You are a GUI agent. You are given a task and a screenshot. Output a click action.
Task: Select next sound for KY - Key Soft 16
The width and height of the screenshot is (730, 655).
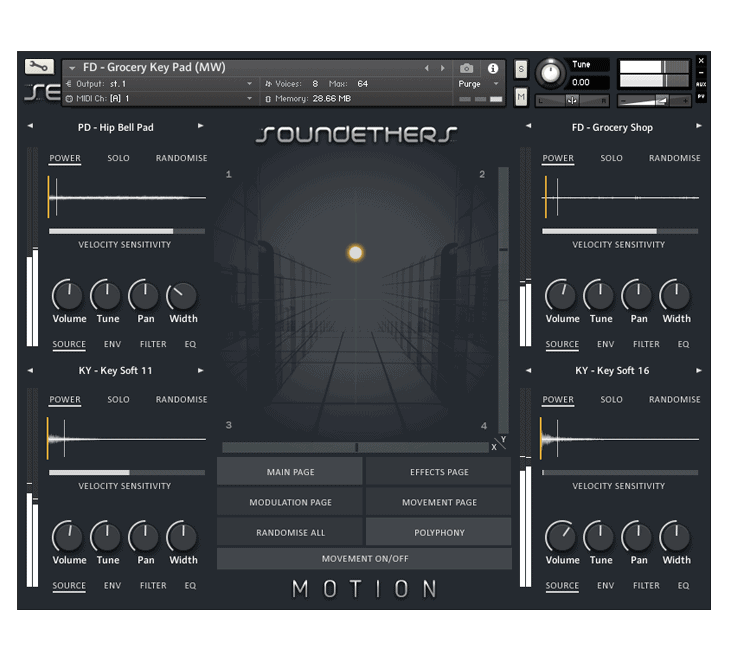pos(698,371)
